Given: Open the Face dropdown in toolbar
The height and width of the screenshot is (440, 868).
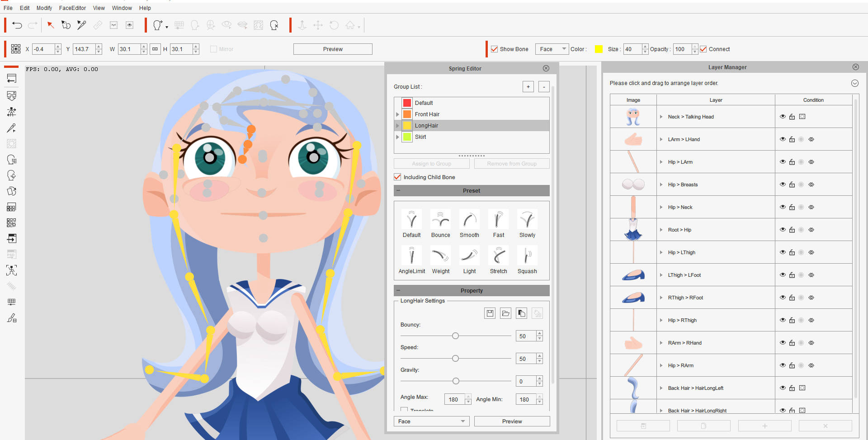Looking at the screenshot, I should pyautogui.click(x=552, y=49).
